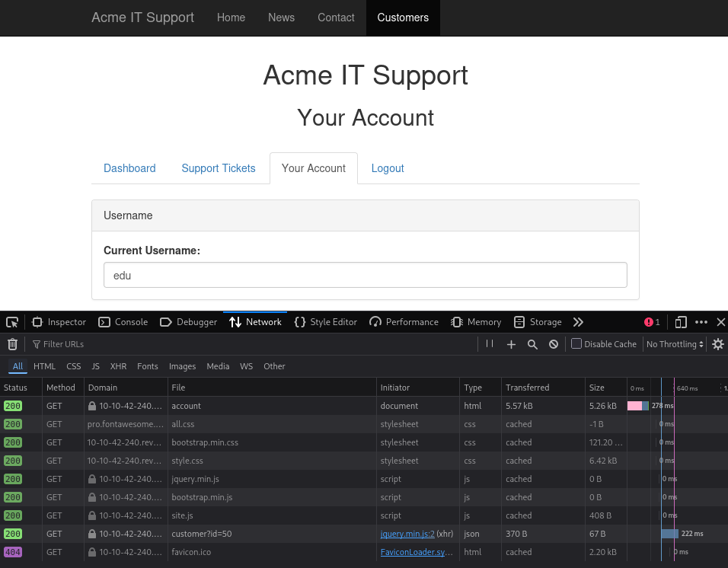This screenshot has height=568, width=728.
Task: Switch to the Console tab
Action: (x=123, y=322)
